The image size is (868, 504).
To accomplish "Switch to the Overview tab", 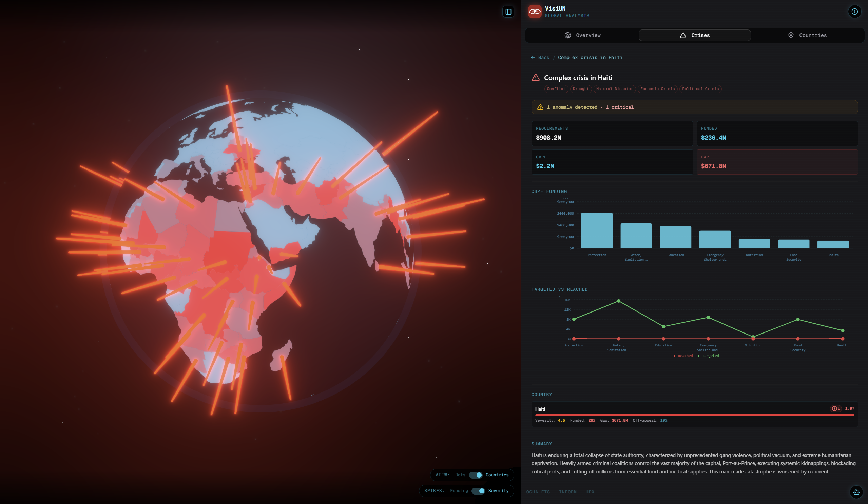I will click(582, 36).
